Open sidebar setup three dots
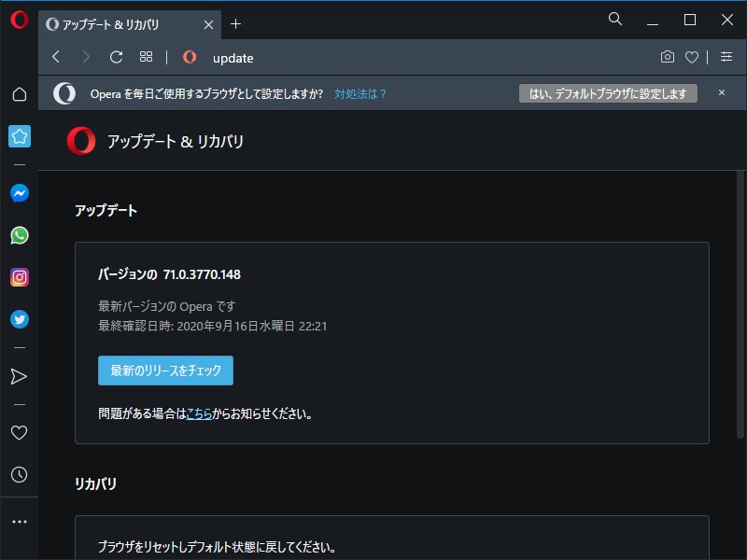The width and height of the screenshot is (747, 560). click(x=20, y=522)
